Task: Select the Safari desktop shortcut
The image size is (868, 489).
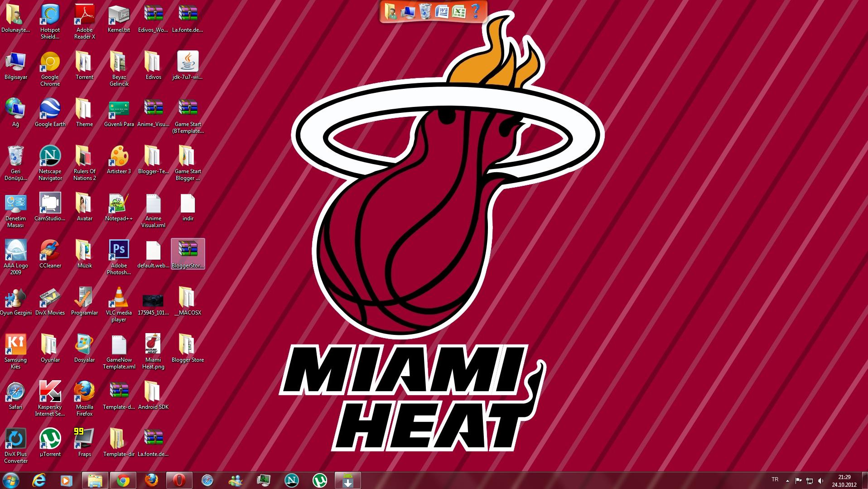Action: coord(16,396)
